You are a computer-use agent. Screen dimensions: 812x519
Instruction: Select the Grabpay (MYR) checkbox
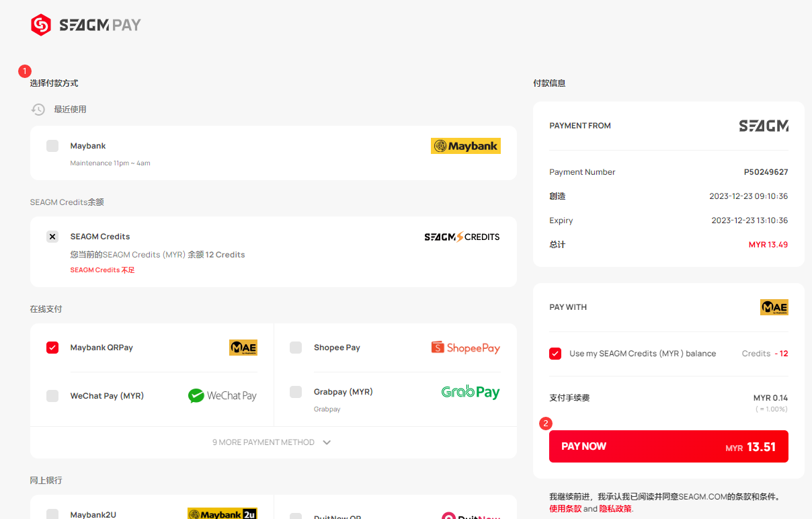[x=296, y=392]
